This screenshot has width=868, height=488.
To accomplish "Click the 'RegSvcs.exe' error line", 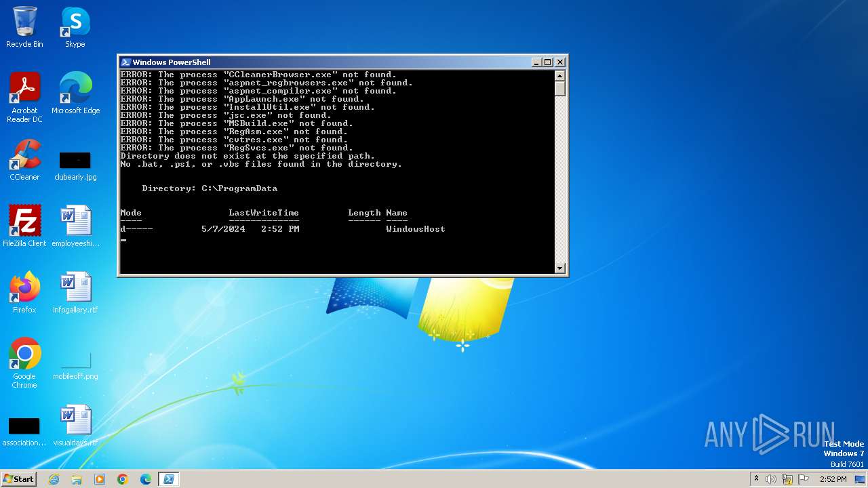I will pos(237,148).
